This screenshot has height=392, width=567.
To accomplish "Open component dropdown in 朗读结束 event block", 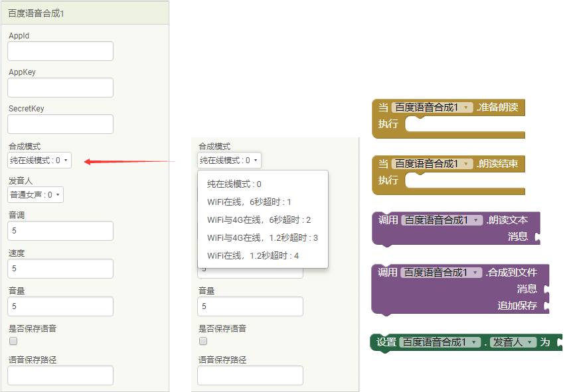I will [x=432, y=164].
